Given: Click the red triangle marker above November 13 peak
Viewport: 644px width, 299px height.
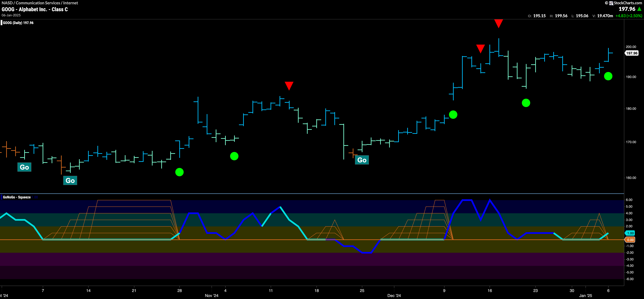Looking at the screenshot, I should [289, 86].
